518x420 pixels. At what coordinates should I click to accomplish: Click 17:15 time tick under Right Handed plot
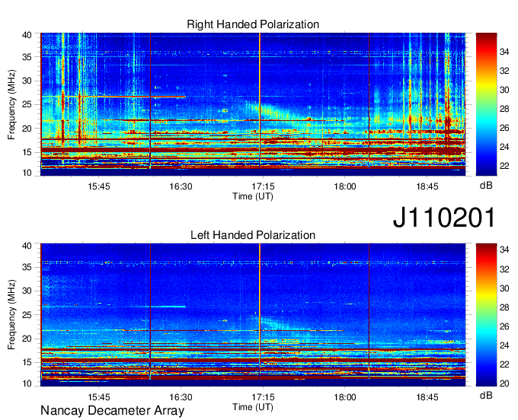(263, 186)
